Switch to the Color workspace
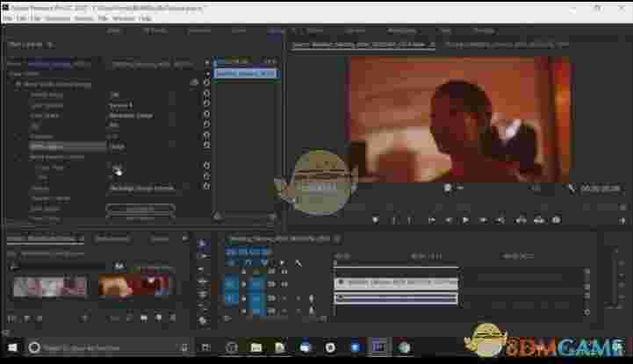The height and width of the screenshot is (364, 633). pos(239,31)
